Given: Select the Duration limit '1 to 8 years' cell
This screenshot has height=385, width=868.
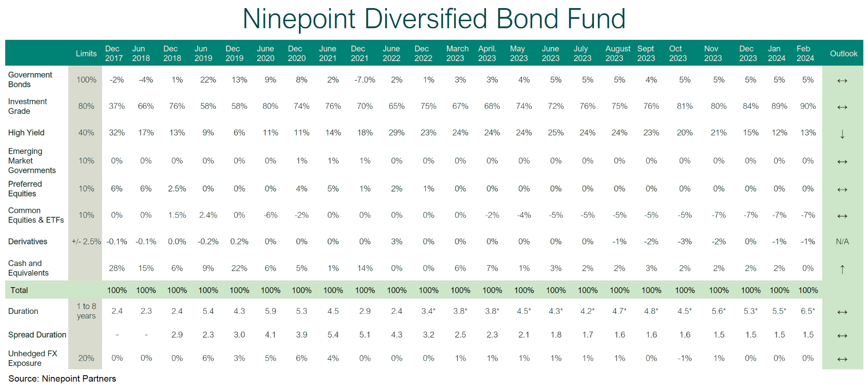Looking at the screenshot, I should point(86,311).
